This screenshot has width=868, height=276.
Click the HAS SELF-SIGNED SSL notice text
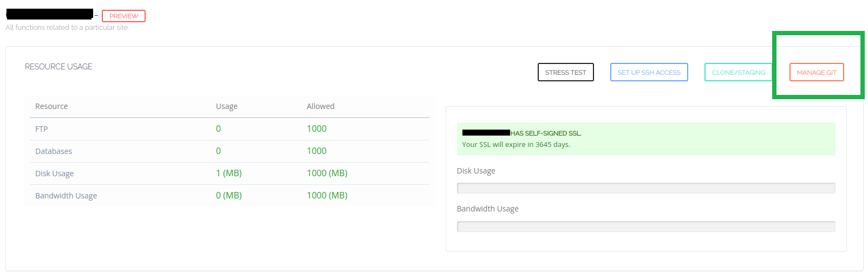(x=546, y=133)
